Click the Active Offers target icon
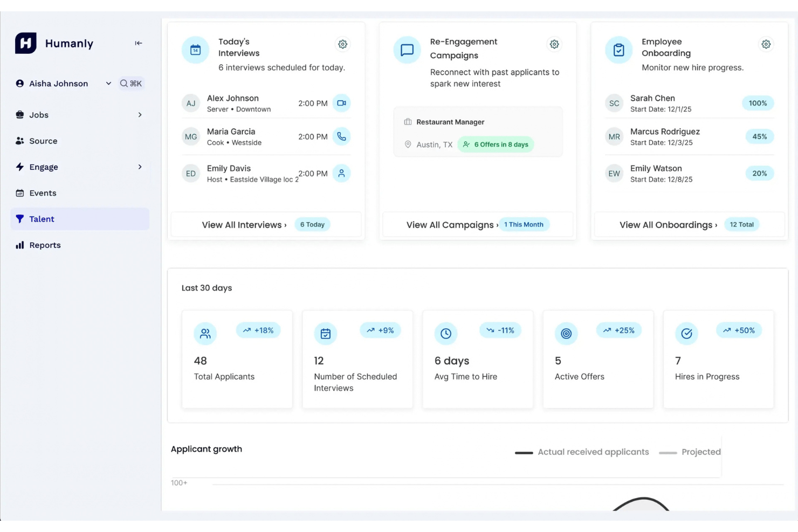798x532 pixels. [x=566, y=334]
